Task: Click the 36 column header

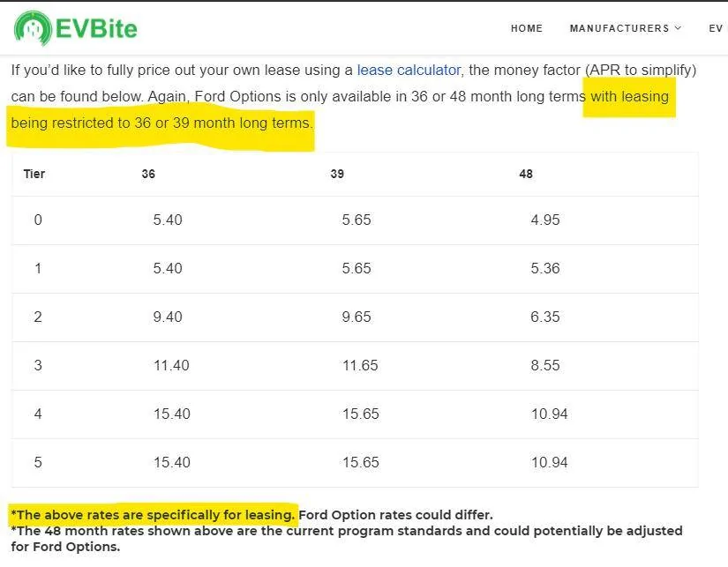Action: [148, 174]
